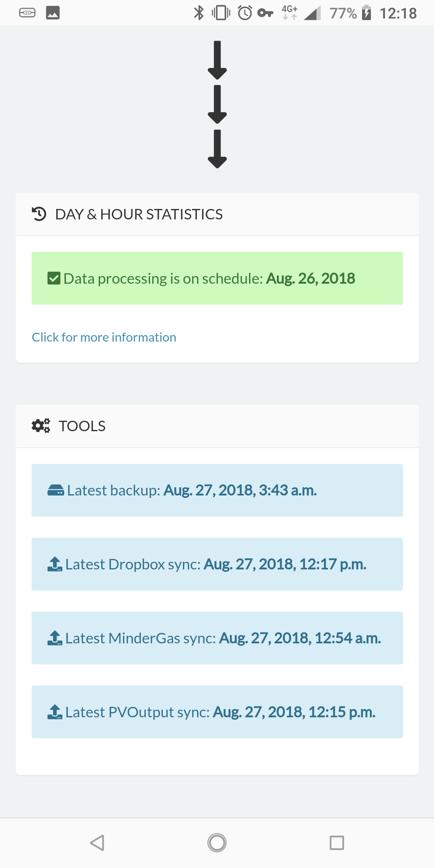Screen dimensions: 434x868
Task: Open the Latest MinderGas sync panel
Action: coord(217,638)
